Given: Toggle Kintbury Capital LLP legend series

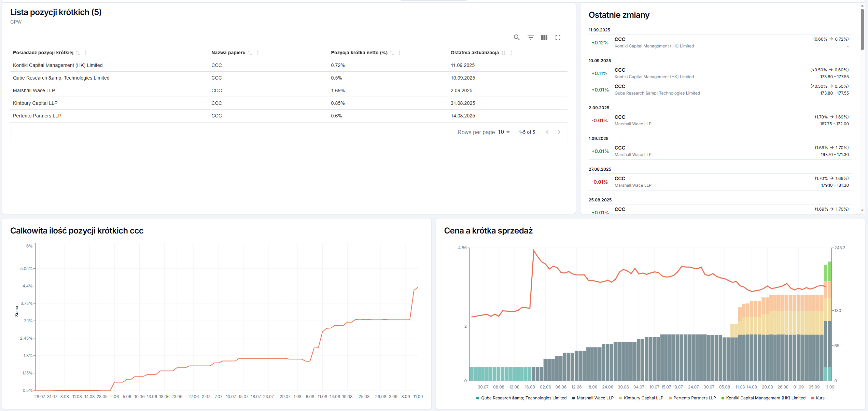Looking at the screenshot, I should pos(643,398).
